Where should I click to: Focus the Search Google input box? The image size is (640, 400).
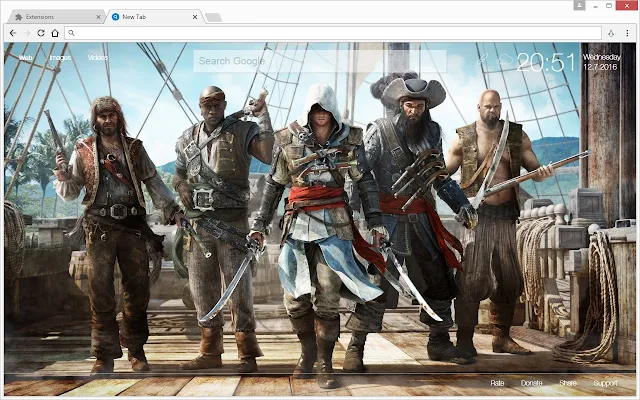(x=320, y=61)
